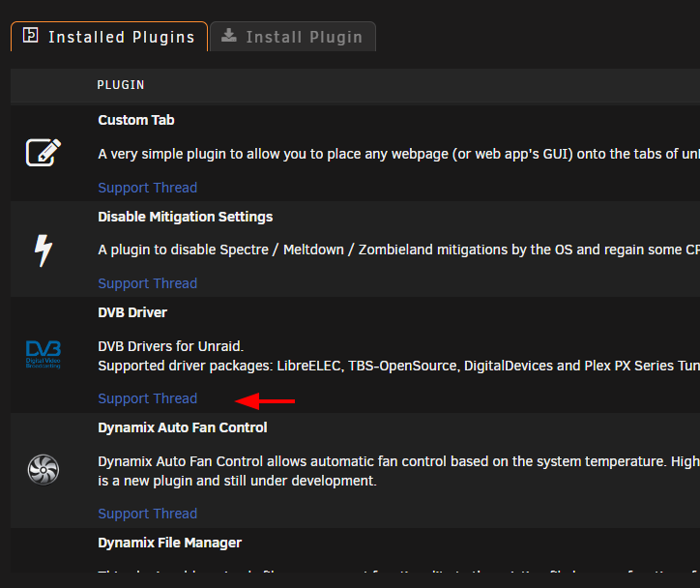The width and height of the screenshot is (700, 588).
Task: Click the Custom Tab plugin description text
Action: click(x=398, y=154)
